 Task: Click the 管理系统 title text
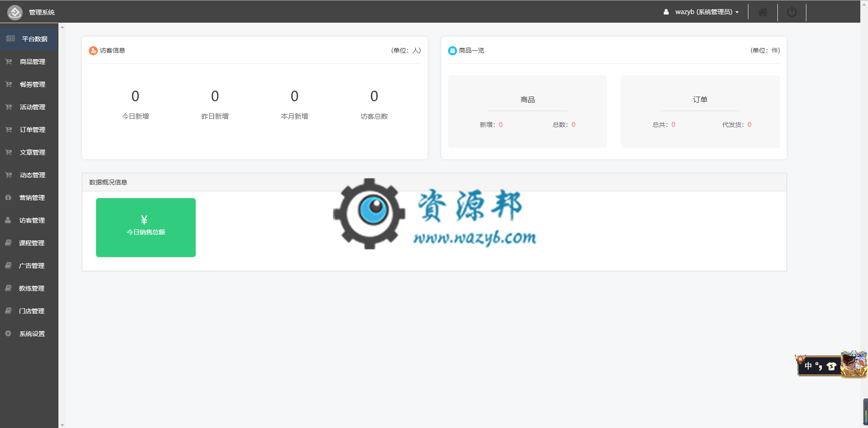pyautogui.click(x=42, y=12)
